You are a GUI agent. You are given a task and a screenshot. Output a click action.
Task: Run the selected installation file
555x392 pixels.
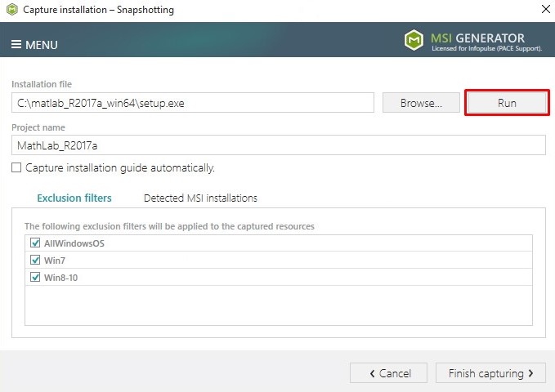(507, 103)
